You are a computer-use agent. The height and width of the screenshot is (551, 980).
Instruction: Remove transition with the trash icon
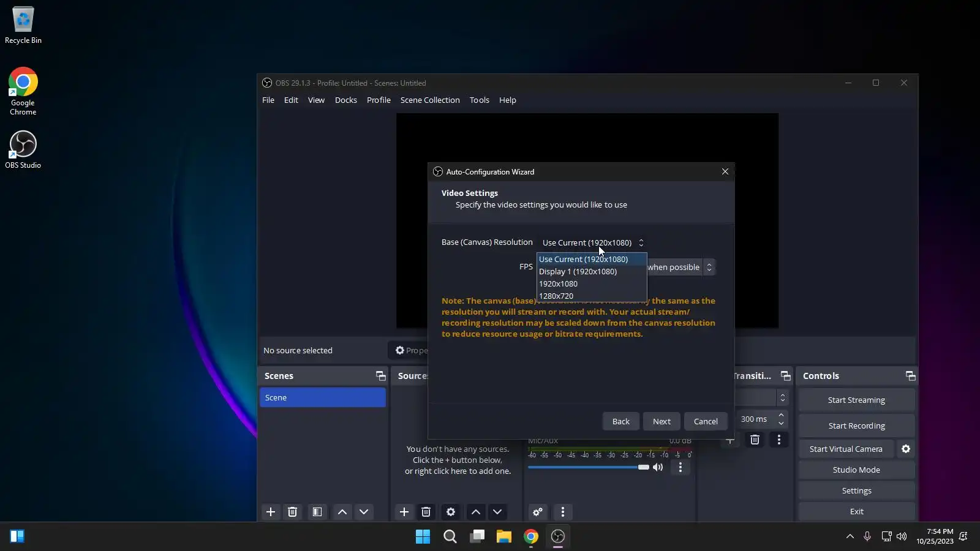point(755,440)
